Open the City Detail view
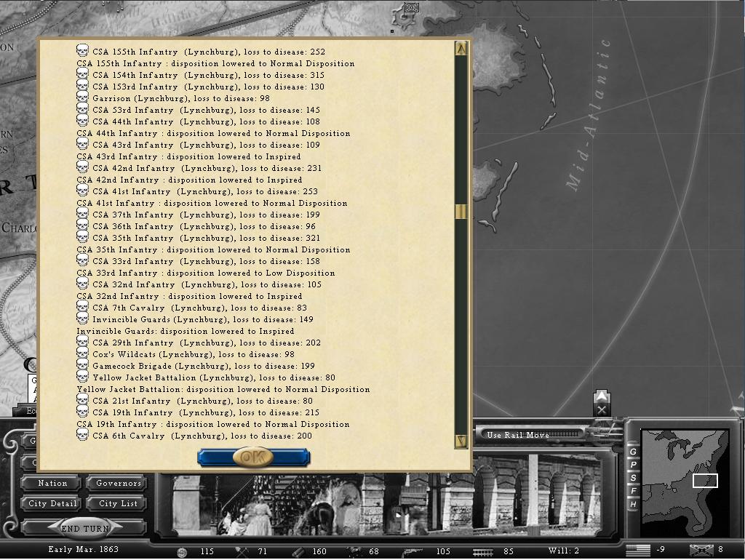Viewport: 745px width, 560px height. tap(52, 503)
